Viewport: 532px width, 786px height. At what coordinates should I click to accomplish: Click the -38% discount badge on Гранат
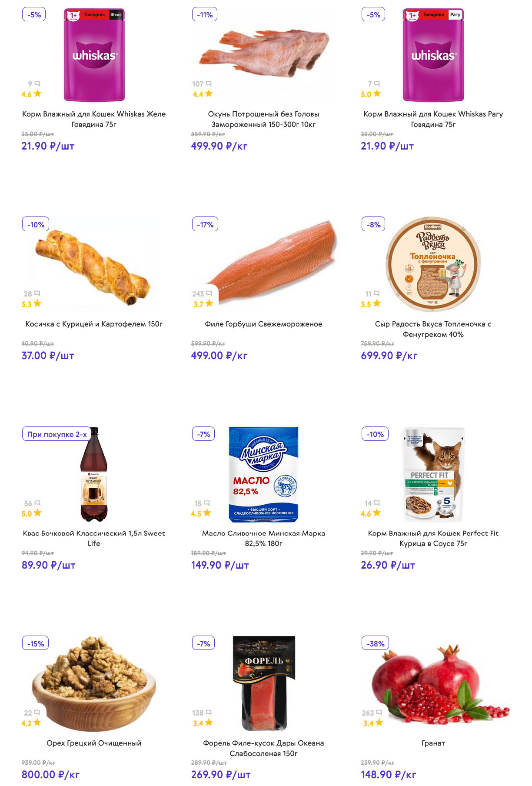tap(376, 643)
